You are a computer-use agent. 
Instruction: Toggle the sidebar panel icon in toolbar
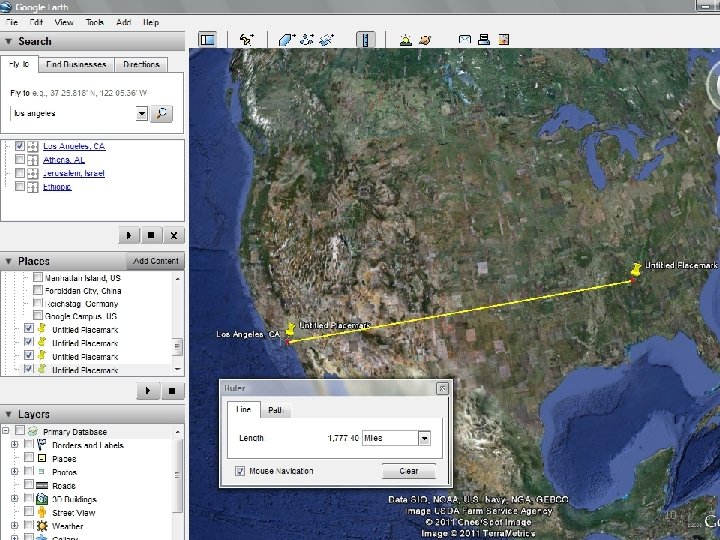pyautogui.click(x=208, y=40)
